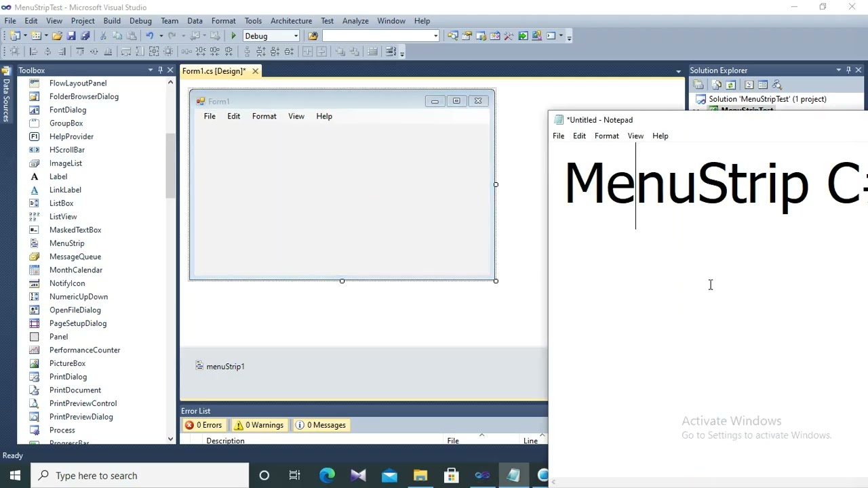Screen dimensions: 868x488
Task: Click the View Class Diagram icon in Solution Explorer
Action: [777, 85]
